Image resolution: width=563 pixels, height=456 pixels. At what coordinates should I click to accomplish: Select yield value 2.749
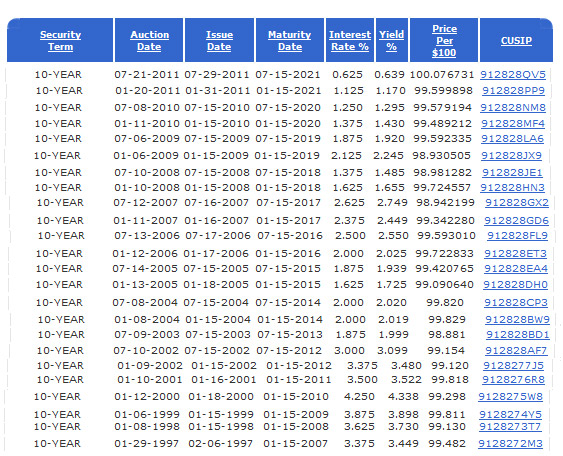[392, 203]
